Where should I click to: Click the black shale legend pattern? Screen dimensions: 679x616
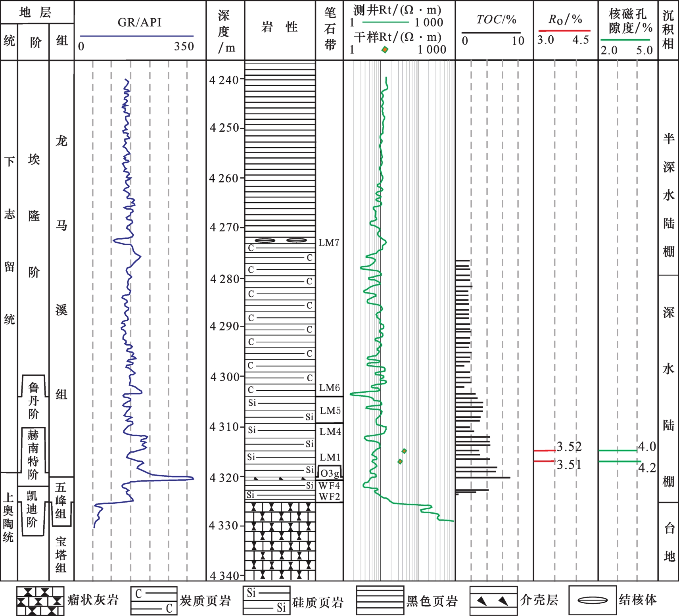point(380,601)
